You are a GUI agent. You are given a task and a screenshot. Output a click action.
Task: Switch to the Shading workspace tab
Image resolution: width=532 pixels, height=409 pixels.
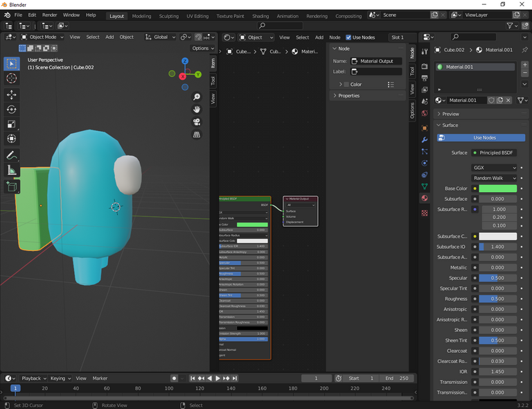point(260,16)
